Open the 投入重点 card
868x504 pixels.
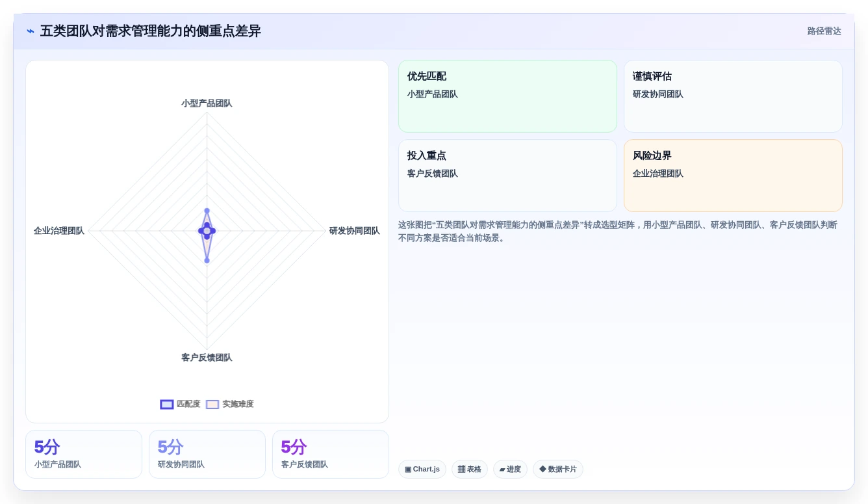pyautogui.click(x=507, y=176)
